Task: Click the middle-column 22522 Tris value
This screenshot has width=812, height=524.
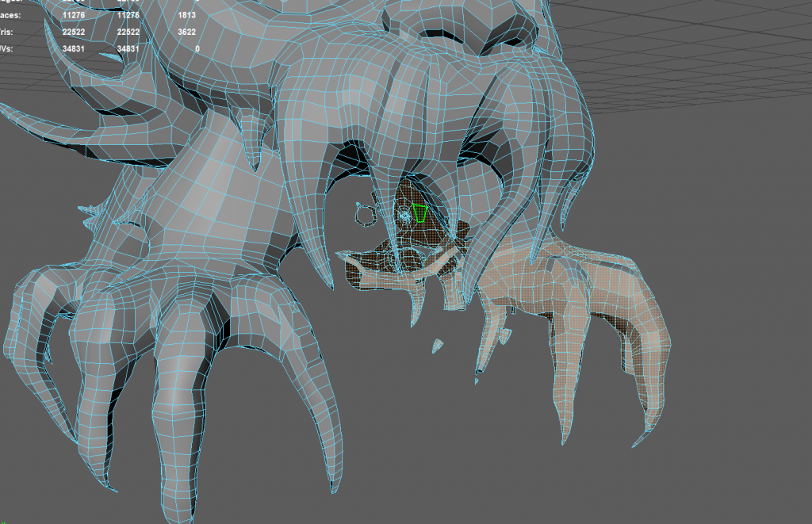Action: click(x=130, y=32)
